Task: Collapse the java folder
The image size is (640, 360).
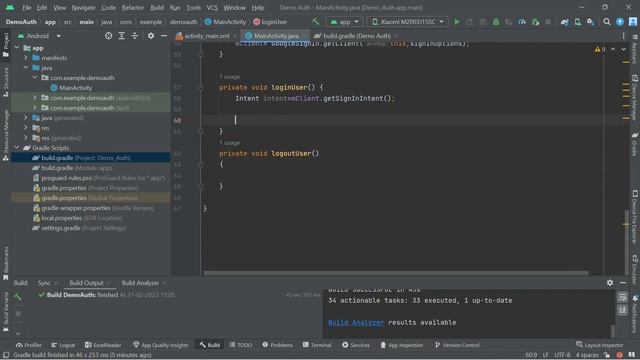Action: click(x=26, y=68)
